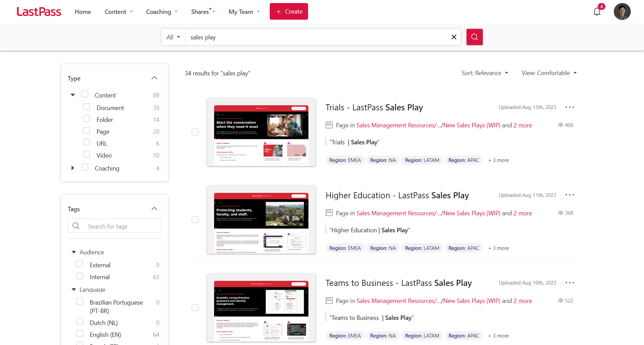The image size is (644, 345).
Task: Open the All search scope dropdown
Action: (173, 37)
